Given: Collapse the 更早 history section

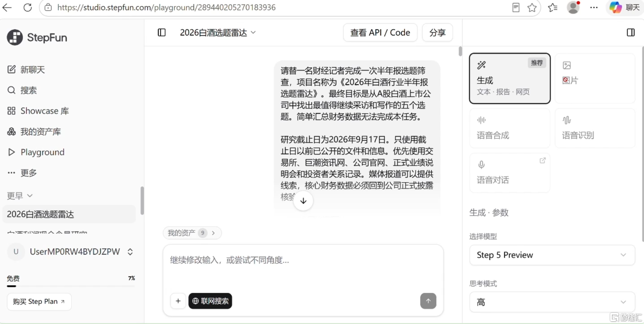Looking at the screenshot, I should [x=20, y=196].
